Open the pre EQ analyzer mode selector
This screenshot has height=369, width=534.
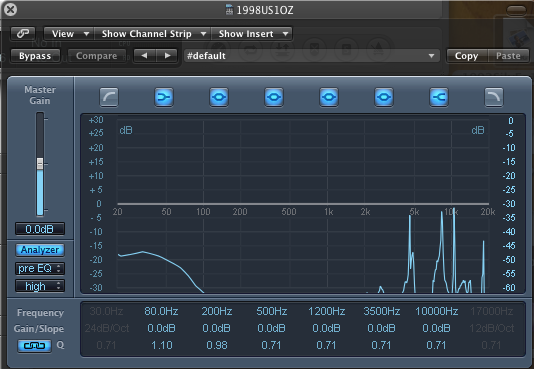[x=40, y=268]
